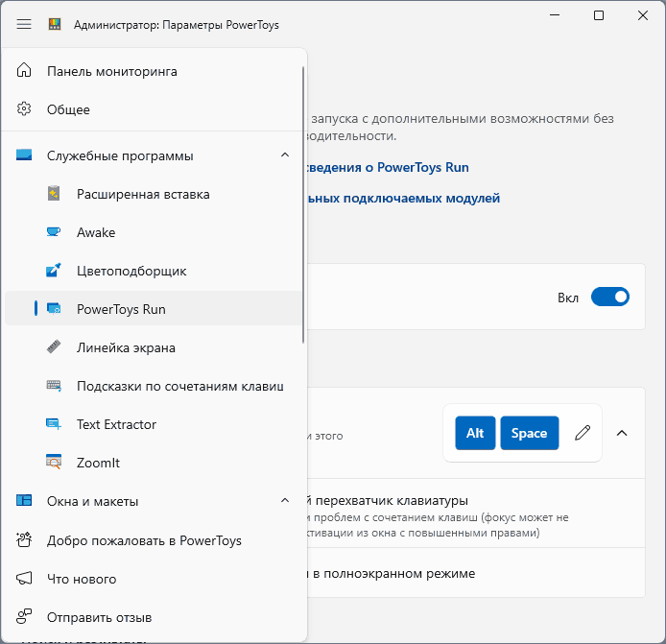Screen dimensions: 666x644
Task: Open Что нового page
Action: coord(153,579)
